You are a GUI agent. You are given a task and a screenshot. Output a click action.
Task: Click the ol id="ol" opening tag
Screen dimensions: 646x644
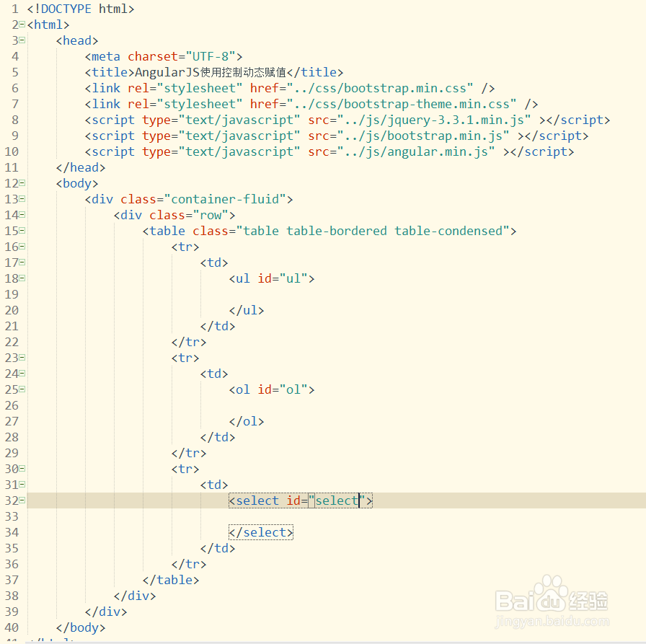point(272,389)
